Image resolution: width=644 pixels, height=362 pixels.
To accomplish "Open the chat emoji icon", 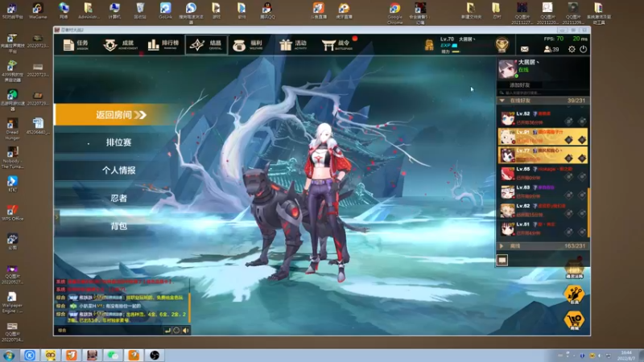I will [176, 331].
